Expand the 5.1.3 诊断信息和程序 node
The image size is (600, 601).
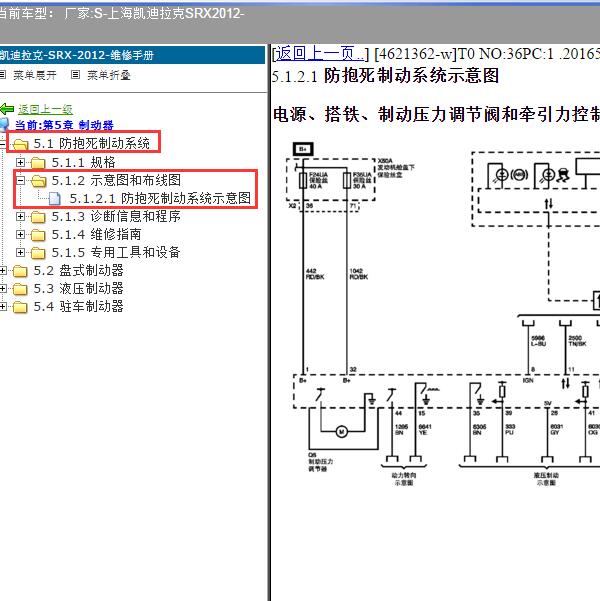[20, 217]
